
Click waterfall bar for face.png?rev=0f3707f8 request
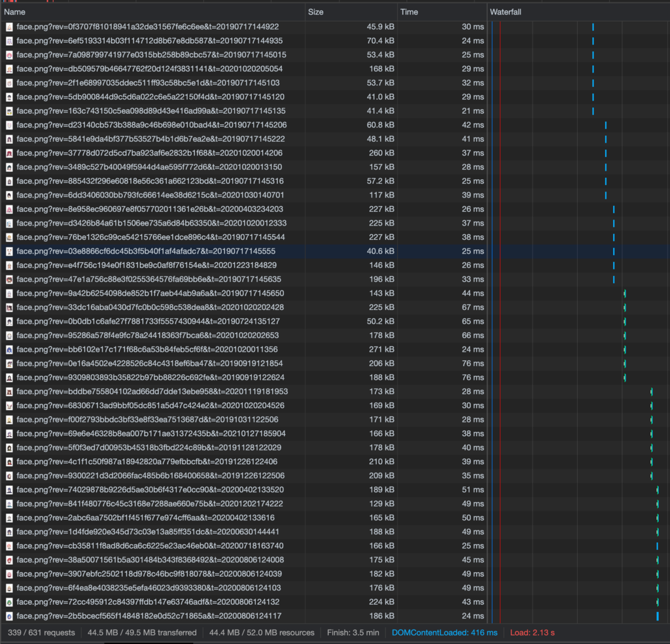pyautogui.click(x=593, y=27)
